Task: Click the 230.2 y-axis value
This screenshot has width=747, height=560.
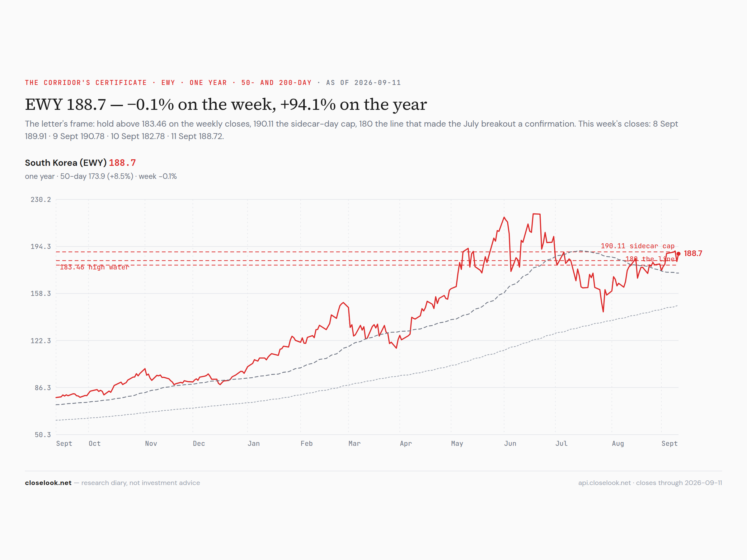Action: click(40, 199)
